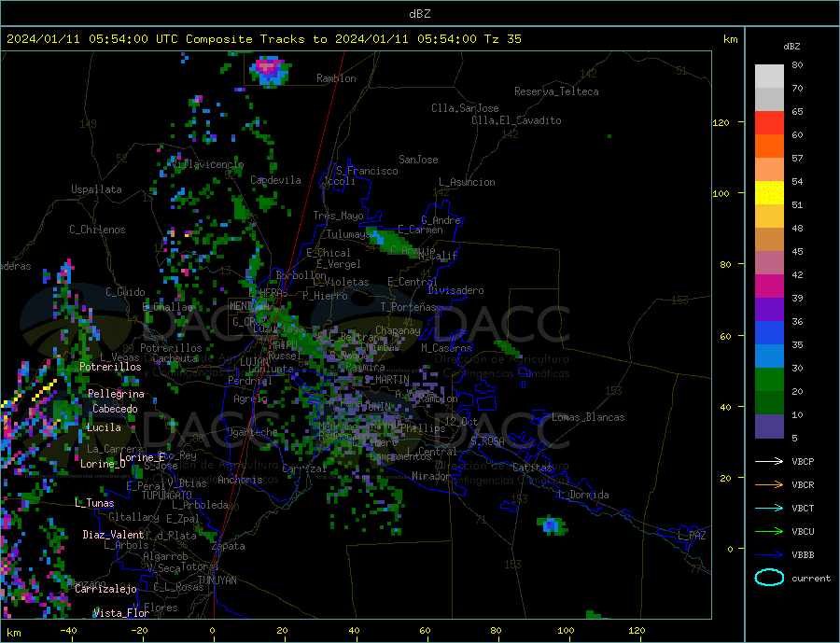Click the 'Carrizalejo' place label
This screenshot has width=840, height=643.
105,589
